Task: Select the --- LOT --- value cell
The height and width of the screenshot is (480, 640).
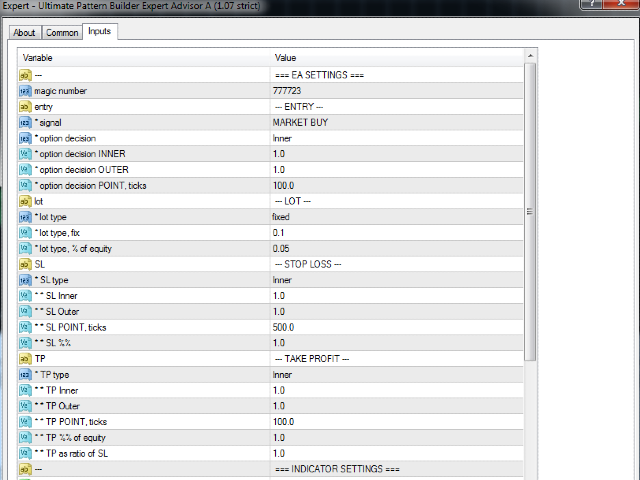Action: coord(396,201)
